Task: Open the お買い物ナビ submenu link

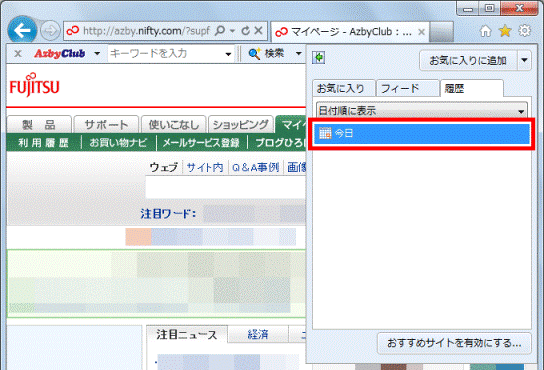Action: (118, 143)
